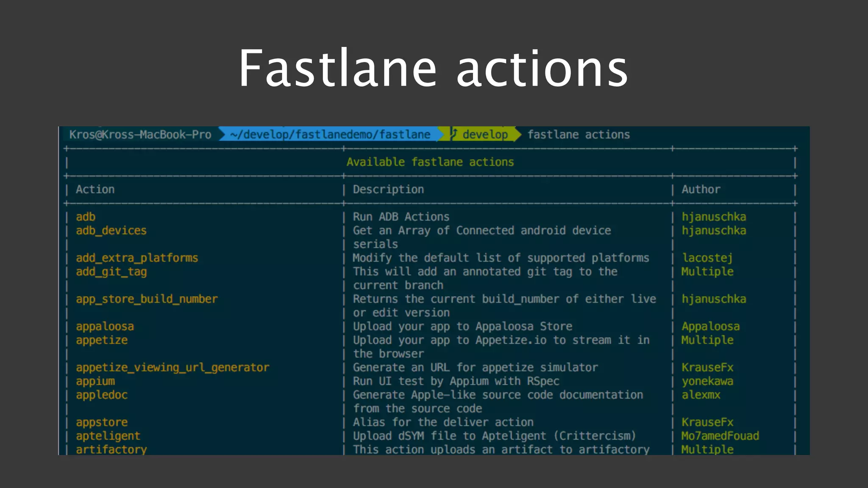Click 'Generate an URL for appetize simulator'
Image resolution: width=868 pixels, height=488 pixels.
pyautogui.click(x=476, y=368)
